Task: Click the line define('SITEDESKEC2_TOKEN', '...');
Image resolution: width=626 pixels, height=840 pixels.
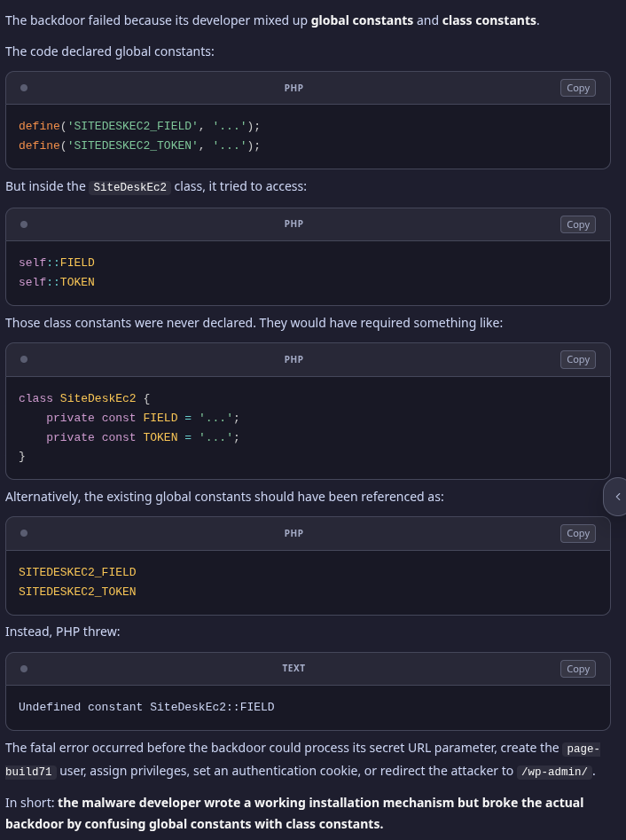Action: coord(139,145)
